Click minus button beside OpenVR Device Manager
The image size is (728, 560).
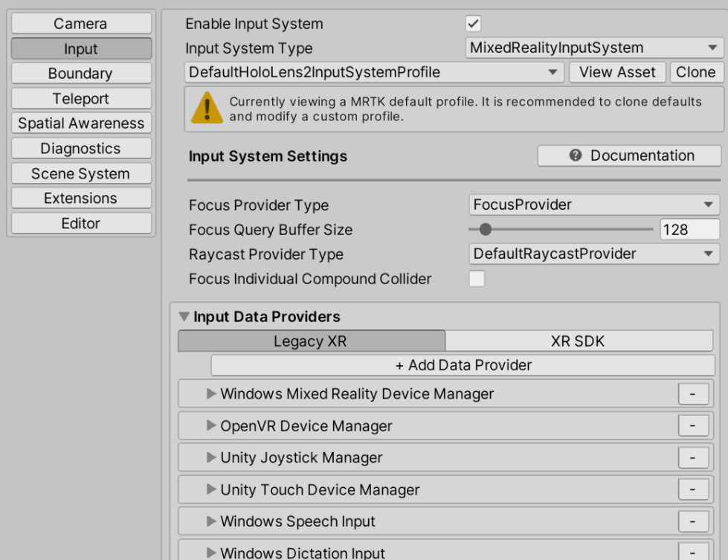coord(692,426)
